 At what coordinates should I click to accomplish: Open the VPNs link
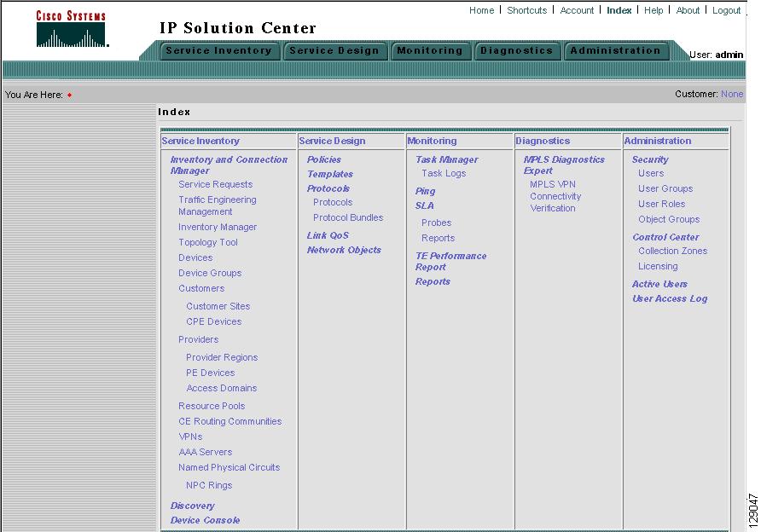(x=190, y=437)
